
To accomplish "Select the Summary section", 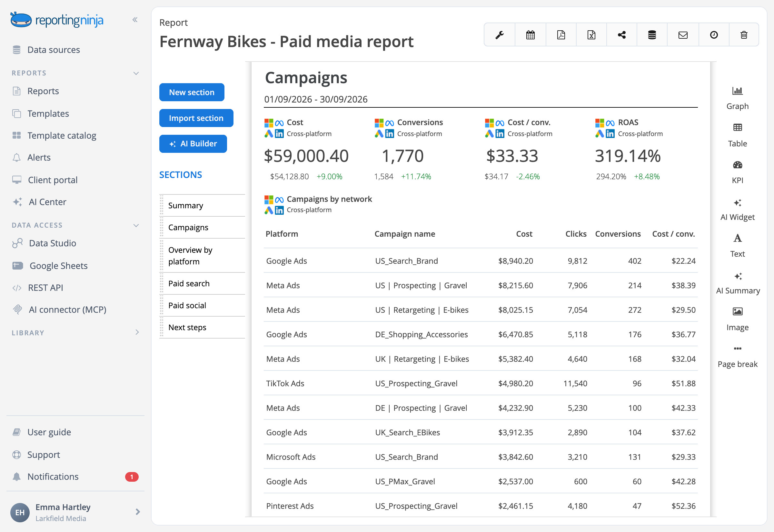I will click(203, 205).
